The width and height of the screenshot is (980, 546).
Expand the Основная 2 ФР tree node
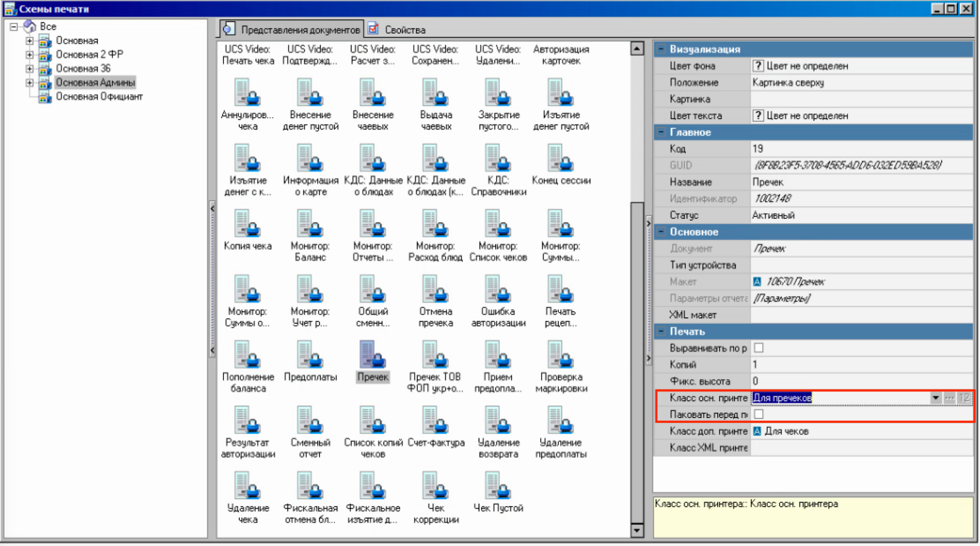(29, 54)
